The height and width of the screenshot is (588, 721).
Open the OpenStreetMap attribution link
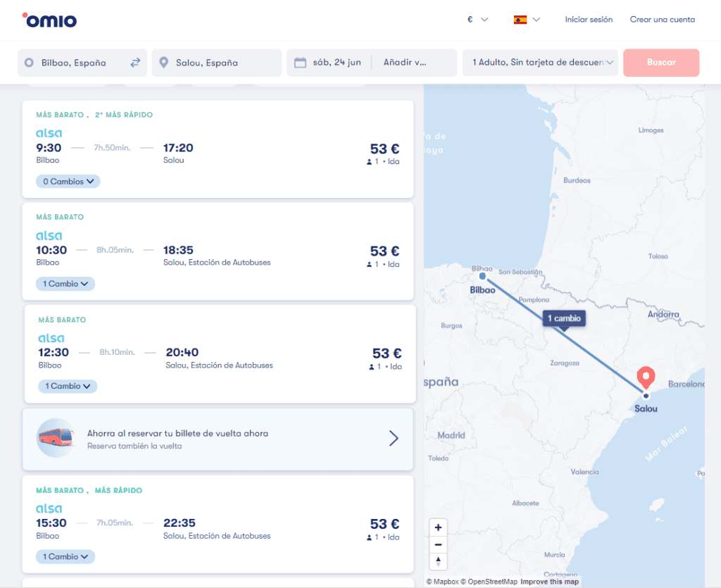click(489, 582)
